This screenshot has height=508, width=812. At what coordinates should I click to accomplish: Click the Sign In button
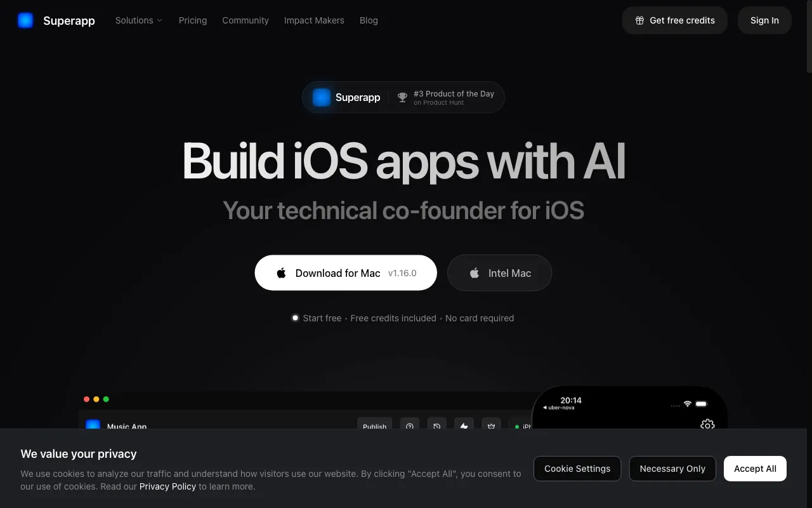(764, 20)
